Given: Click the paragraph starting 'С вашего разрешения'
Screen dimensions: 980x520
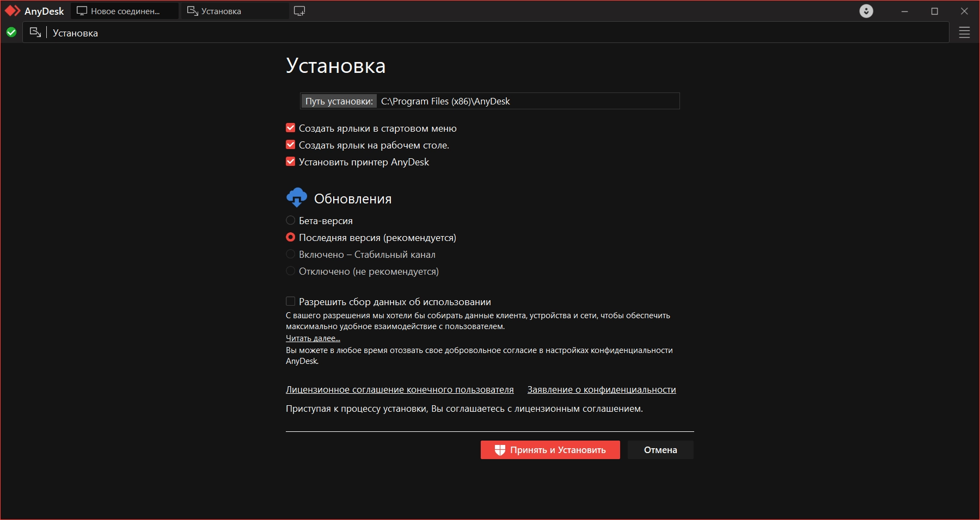Looking at the screenshot, I should (478, 321).
